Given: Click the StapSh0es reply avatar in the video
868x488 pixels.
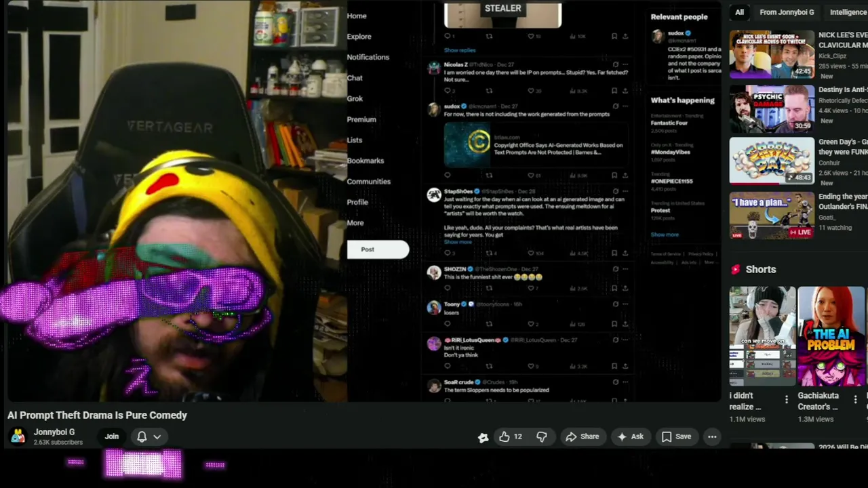Looking at the screenshot, I should click(x=434, y=195).
